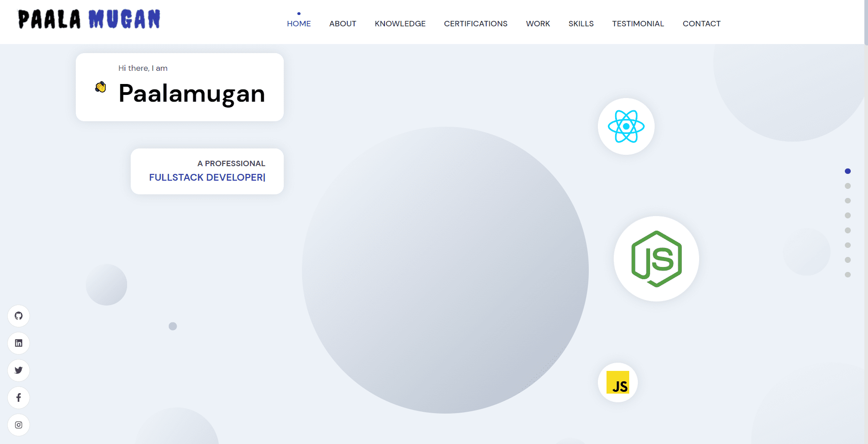
Task: Open the GitHub profile icon
Action: [19, 316]
